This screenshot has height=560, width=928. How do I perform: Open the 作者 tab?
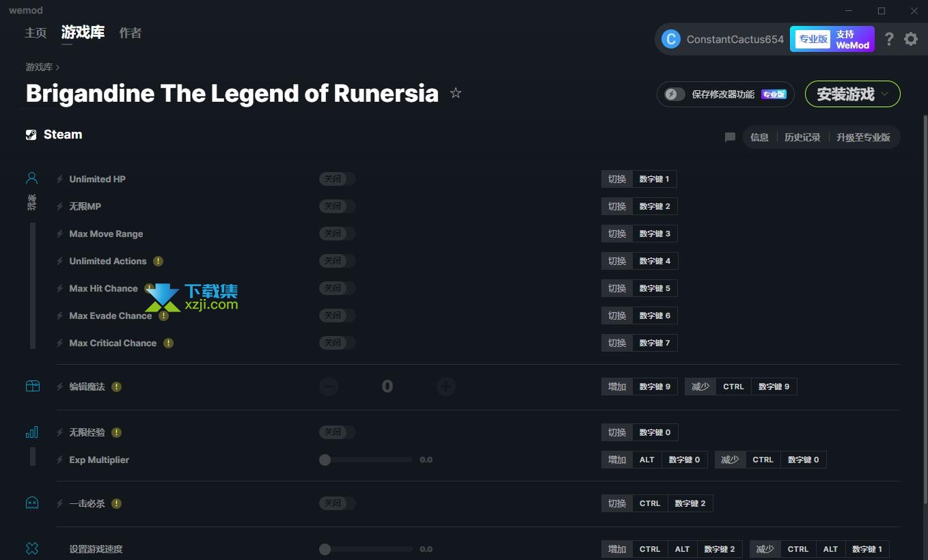pyautogui.click(x=130, y=33)
